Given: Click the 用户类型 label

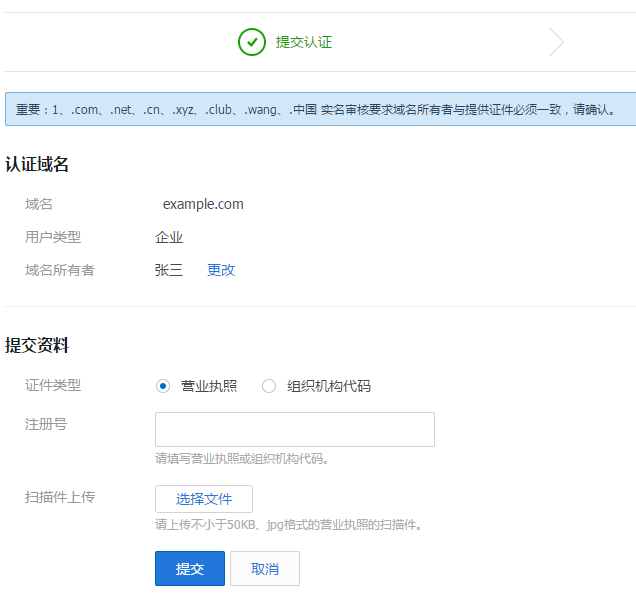Looking at the screenshot, I should pyautogui.click(x=53, y=237).
